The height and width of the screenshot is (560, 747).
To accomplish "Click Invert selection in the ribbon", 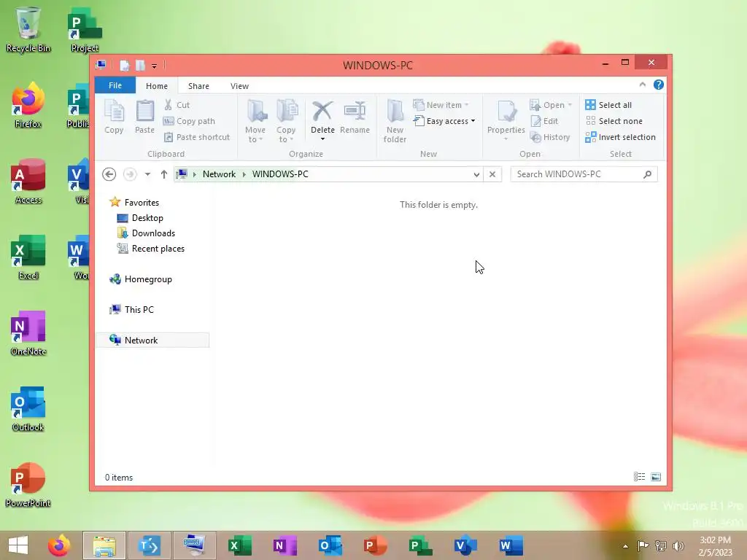I will coord(621,137).
